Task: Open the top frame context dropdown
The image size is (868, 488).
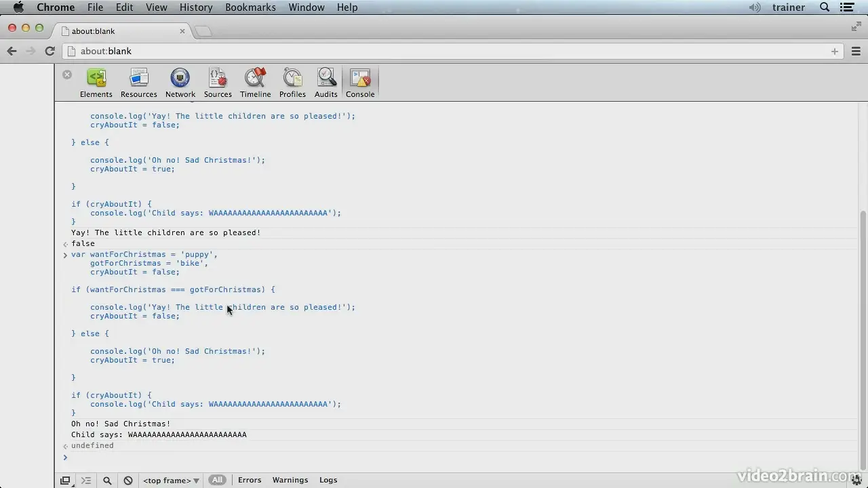Action: (x=171, y=481)
